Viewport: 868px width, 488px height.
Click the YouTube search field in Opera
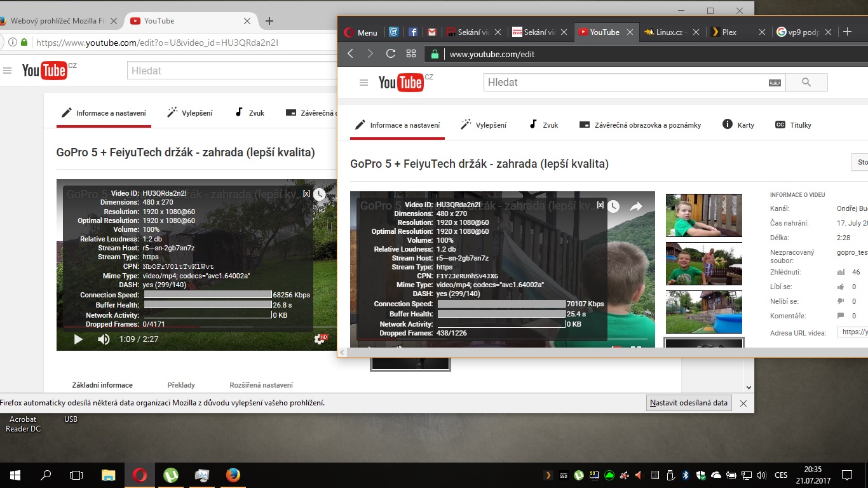[x=626, y=83]
